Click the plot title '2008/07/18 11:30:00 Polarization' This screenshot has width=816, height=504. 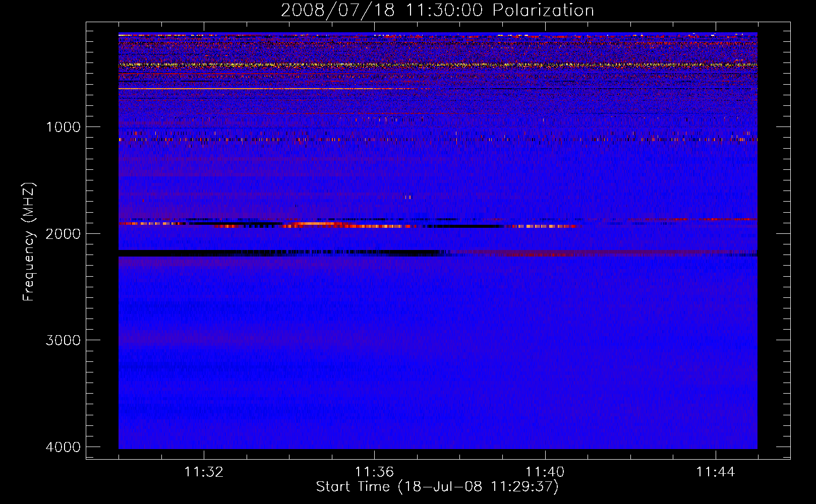click(x=437, y=10)
